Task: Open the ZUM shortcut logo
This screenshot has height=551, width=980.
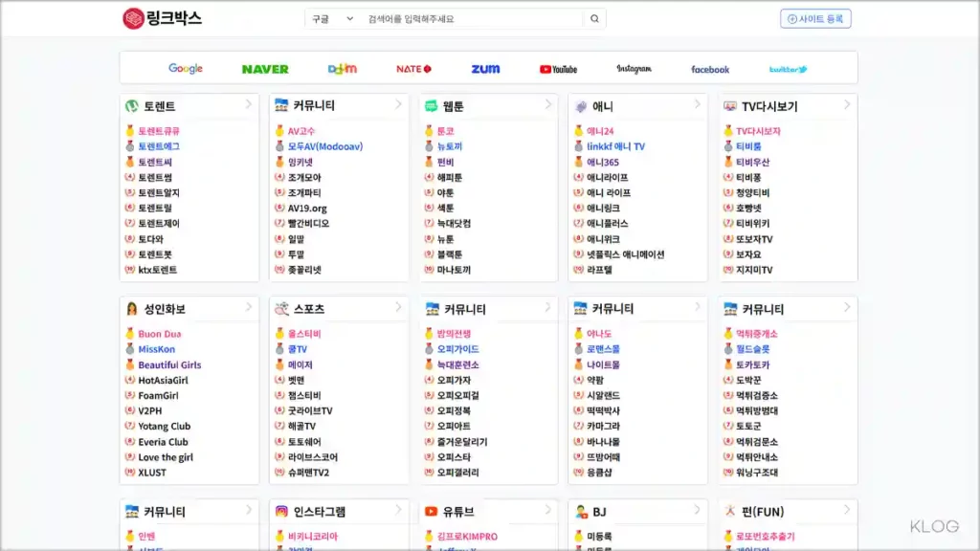Action: point(485,69)
